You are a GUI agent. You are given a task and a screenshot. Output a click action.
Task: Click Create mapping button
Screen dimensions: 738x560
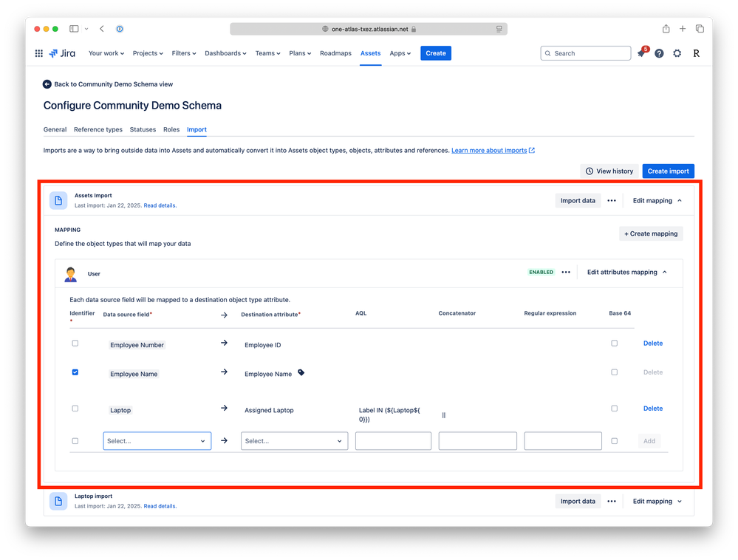coord(651,233)
